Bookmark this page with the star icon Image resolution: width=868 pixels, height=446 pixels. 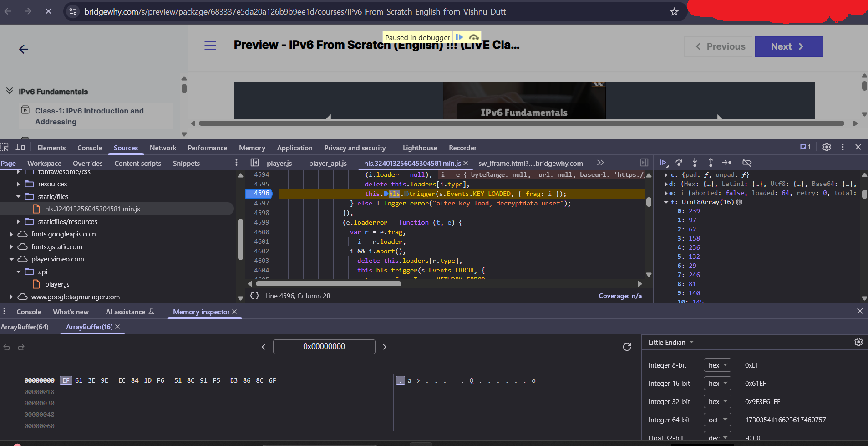tap(674, 12)
